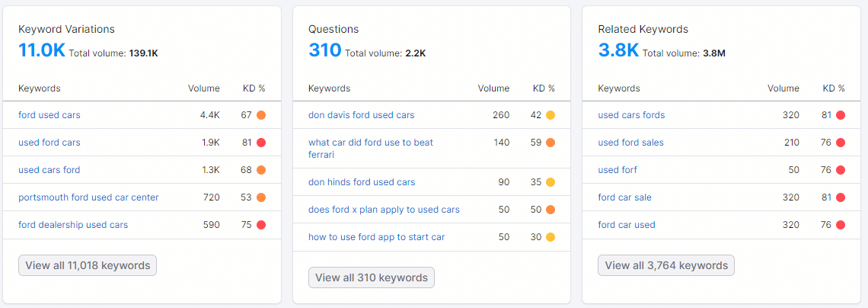This screenshot has height=308, width=868.
Task: Click yellow KD dot for 'don hinds ford used cars'
Action: [550, 182]
